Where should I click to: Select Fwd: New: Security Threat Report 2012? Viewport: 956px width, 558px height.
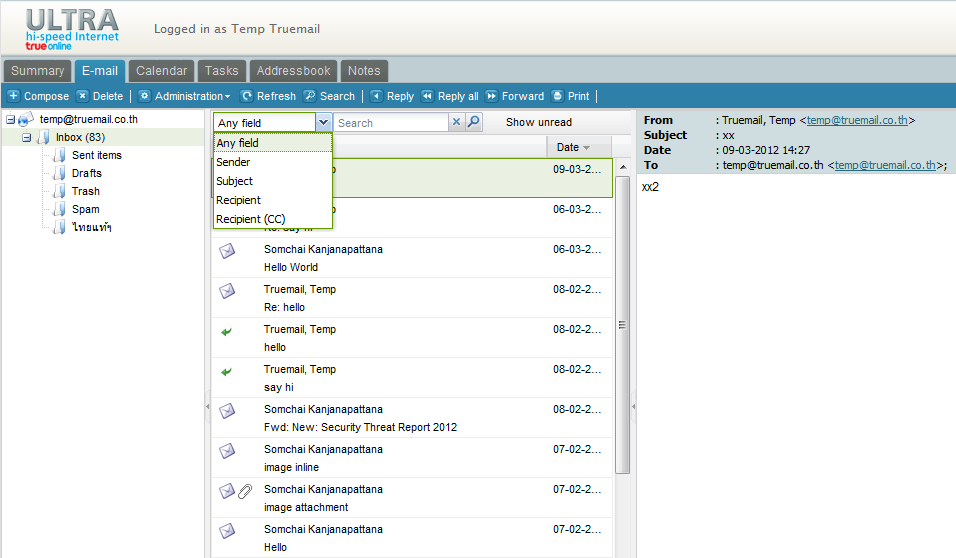tap(360, 427)
